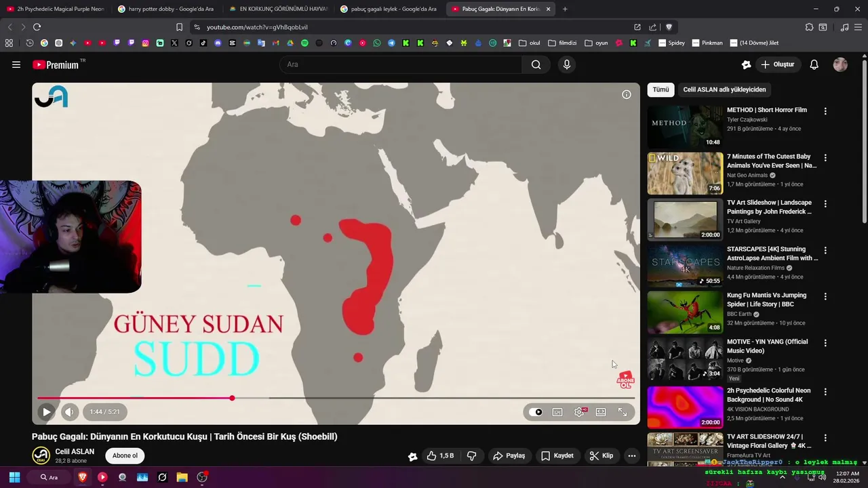Open options for Kung Fu Mantis video
868x488 pixels.
coord(825,296)
